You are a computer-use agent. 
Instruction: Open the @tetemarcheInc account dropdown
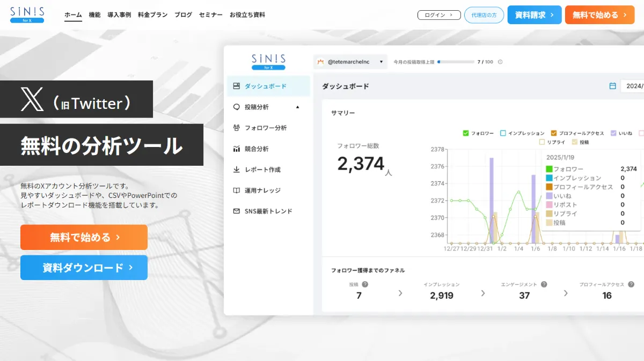350,62
